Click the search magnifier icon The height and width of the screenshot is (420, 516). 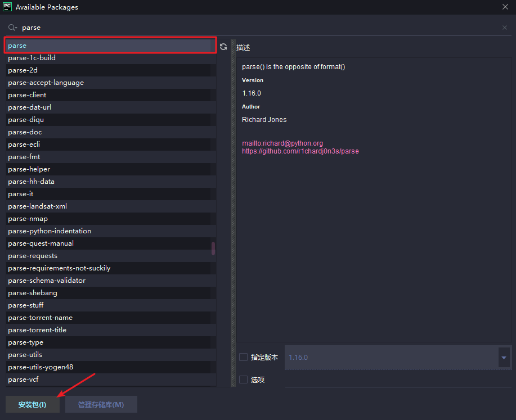point(12,27)
